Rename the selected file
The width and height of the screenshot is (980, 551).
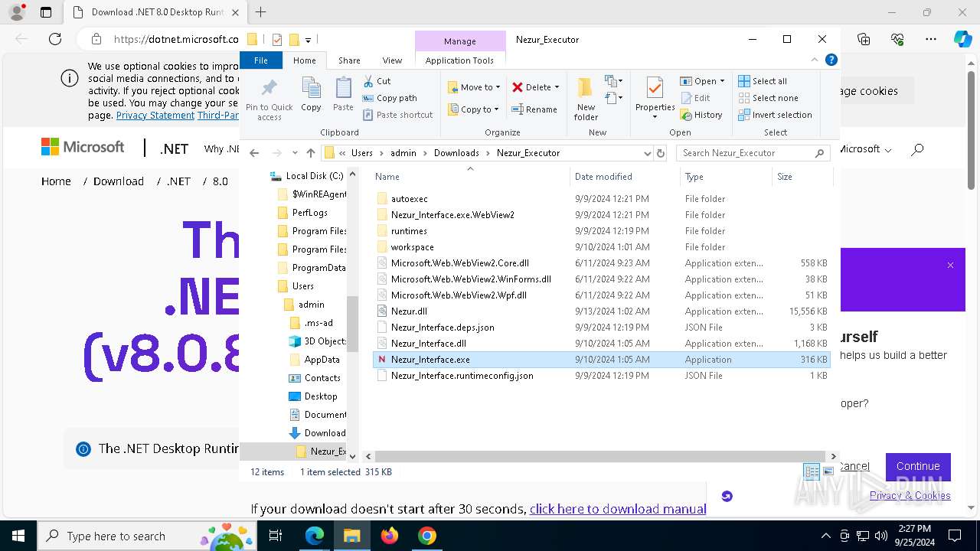point(534,109)
